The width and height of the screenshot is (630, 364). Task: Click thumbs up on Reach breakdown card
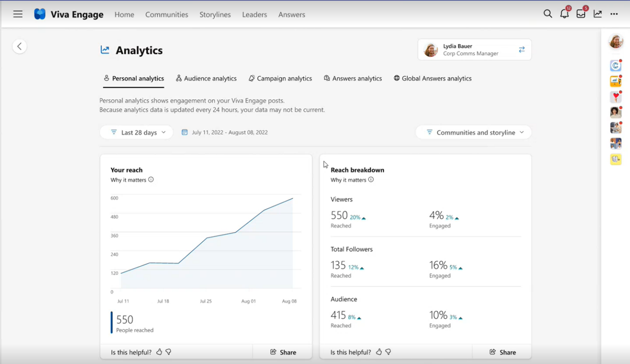coord(379,352)
